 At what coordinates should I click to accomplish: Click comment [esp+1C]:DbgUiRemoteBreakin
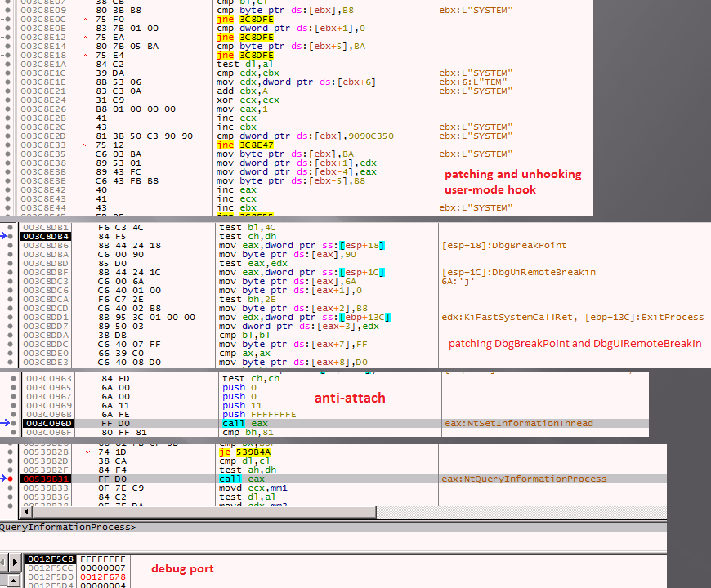(519, 272)
